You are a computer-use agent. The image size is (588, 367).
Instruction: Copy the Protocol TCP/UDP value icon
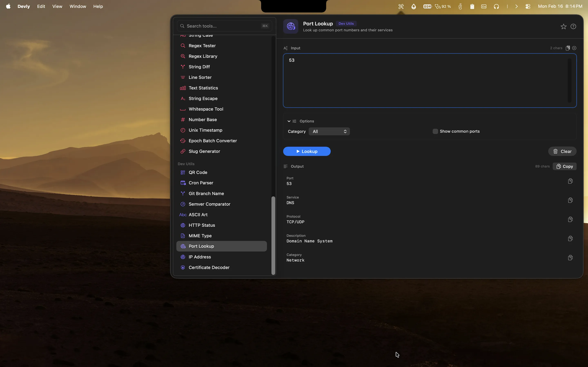click(x=570, y=219)
